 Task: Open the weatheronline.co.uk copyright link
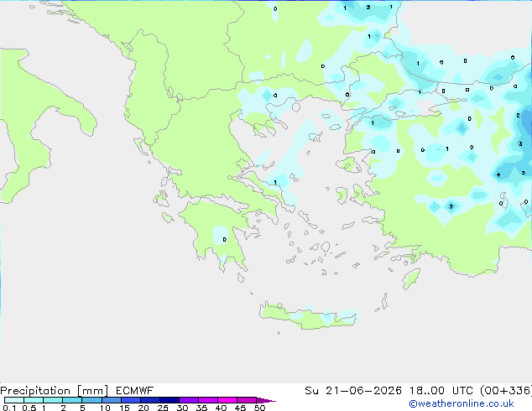[462, 403]
